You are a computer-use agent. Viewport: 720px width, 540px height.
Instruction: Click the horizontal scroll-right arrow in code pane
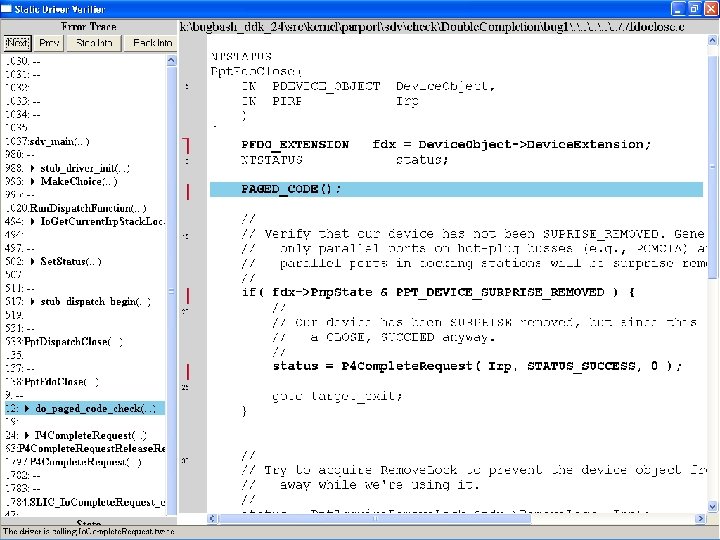point(701,518)
